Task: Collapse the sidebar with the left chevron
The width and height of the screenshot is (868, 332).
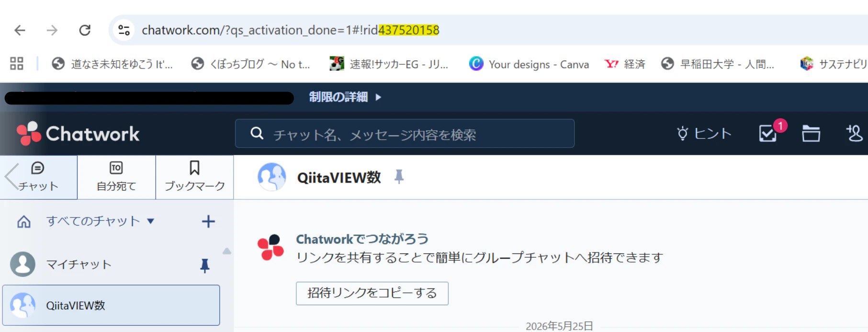Action: click(11, 177)
